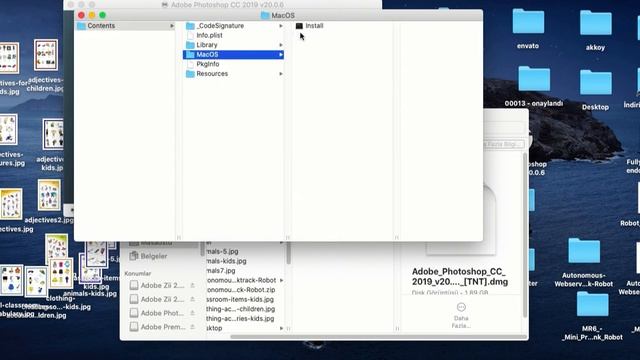Screen dimensions: 640x360
Task: Click the PkgInfo document icon
Action: [x=190, y=64]
